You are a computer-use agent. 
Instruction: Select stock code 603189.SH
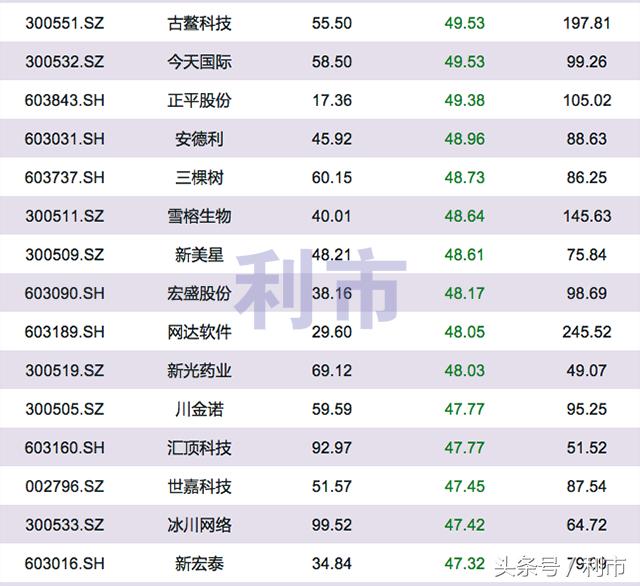pos(64,332)
